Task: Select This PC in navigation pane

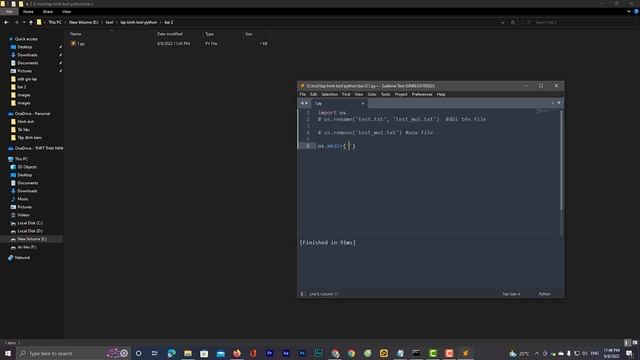Action: click(21, 159)
